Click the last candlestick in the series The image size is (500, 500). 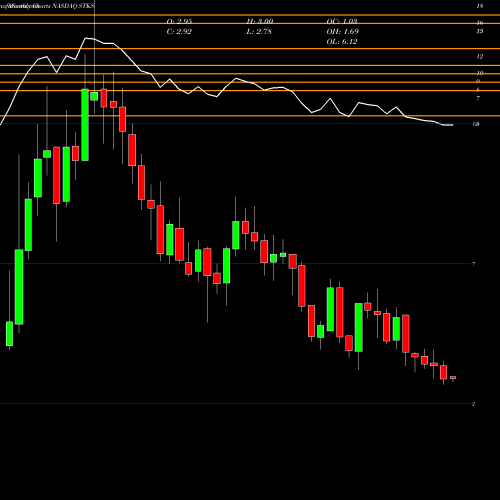coord(453,378)
